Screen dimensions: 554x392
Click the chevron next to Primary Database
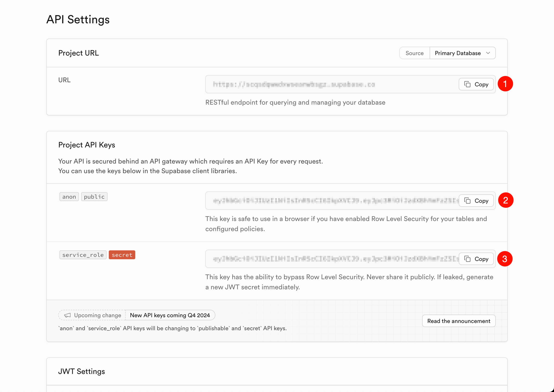pos(488,53)
